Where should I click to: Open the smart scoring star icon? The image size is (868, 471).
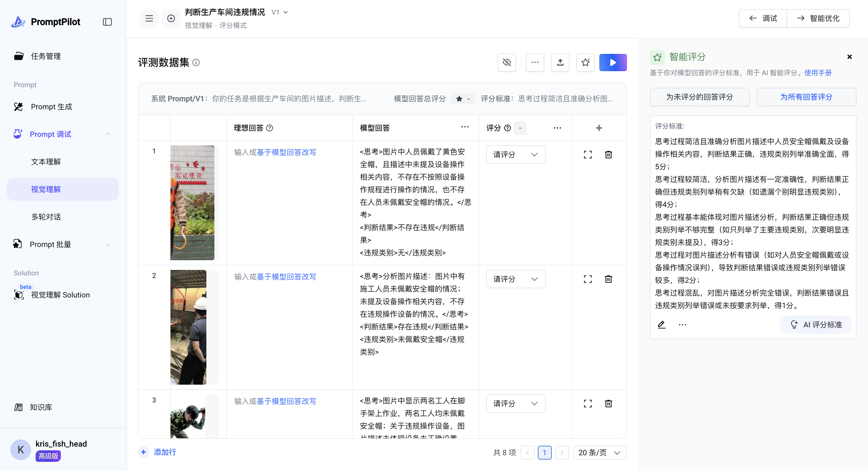pyautogui.click(x=585, y=63)
